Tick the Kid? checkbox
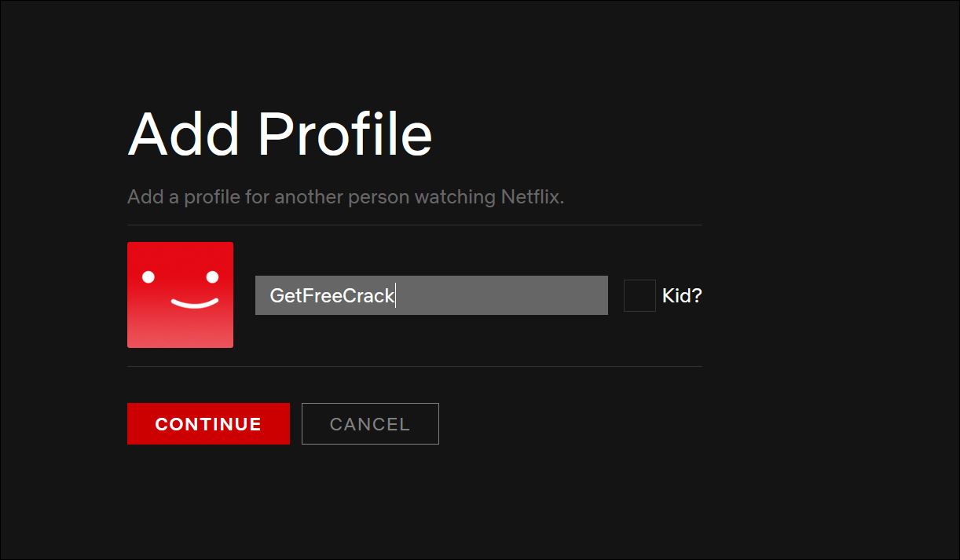The image size is (960, 560). (639, 295)
